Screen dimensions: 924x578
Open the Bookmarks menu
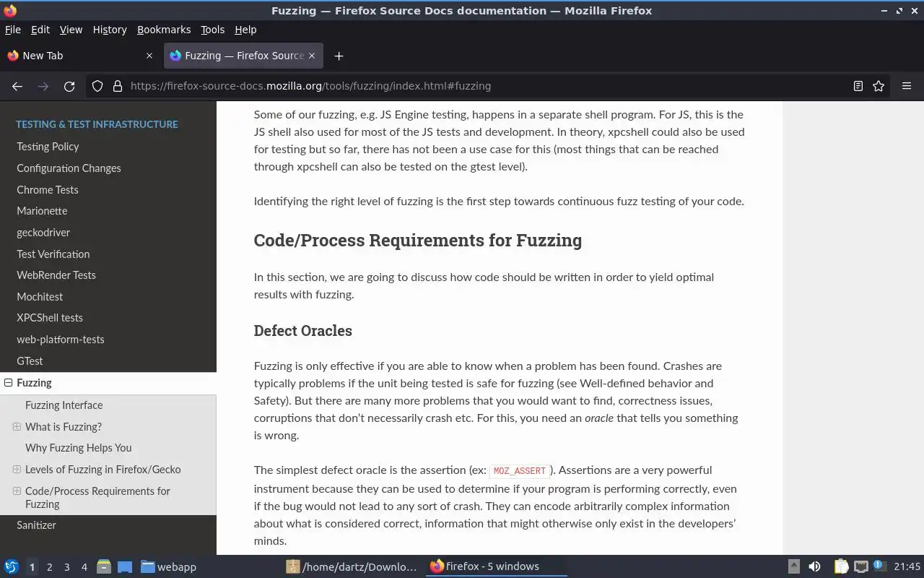164,30
